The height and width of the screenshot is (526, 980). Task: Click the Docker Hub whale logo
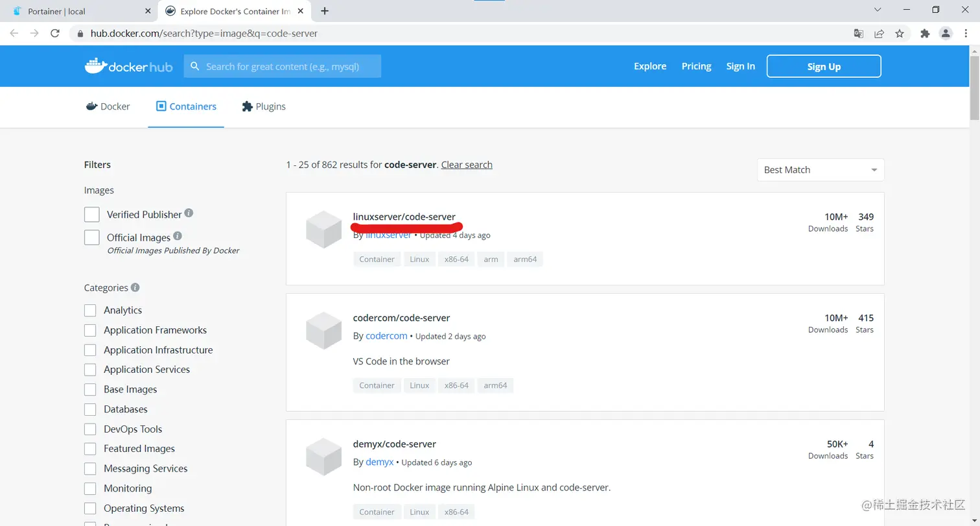point(128,66)
